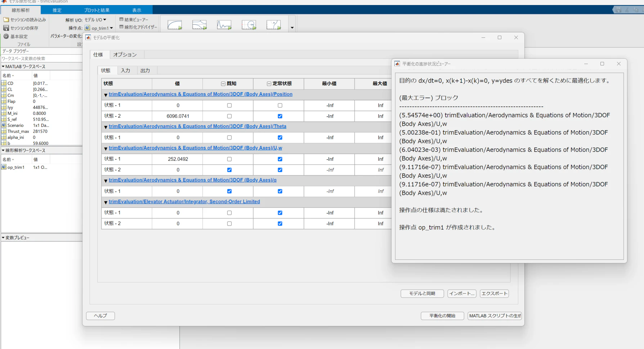The width and height of the screenshot is (644, 349).
Task: Click the 平衡化の開始 button
Action: (442, 316)
